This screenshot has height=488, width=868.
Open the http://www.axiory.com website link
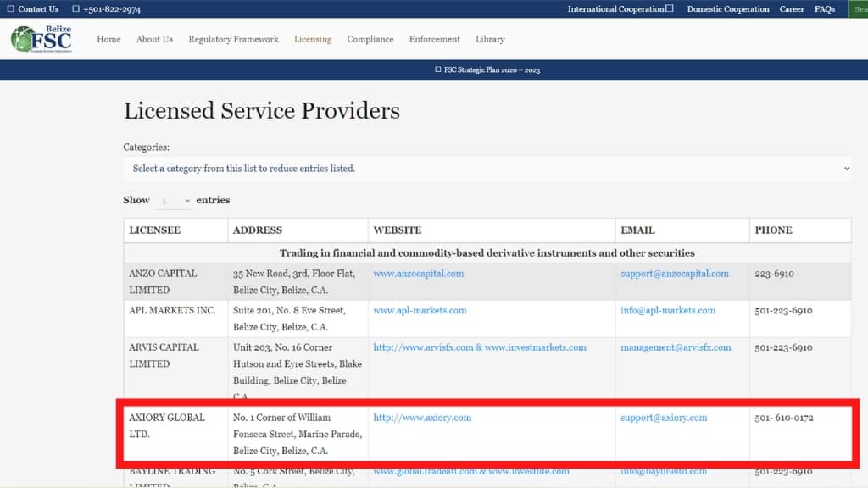pos(422,418)
